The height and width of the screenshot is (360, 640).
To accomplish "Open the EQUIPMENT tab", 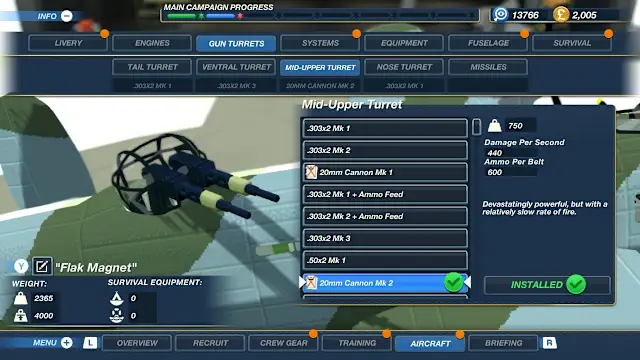I will 404,43.
